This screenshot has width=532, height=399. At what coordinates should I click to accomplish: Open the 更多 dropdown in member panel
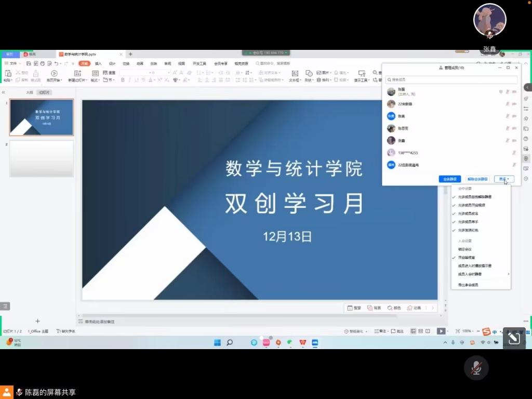tap(503, 179)
